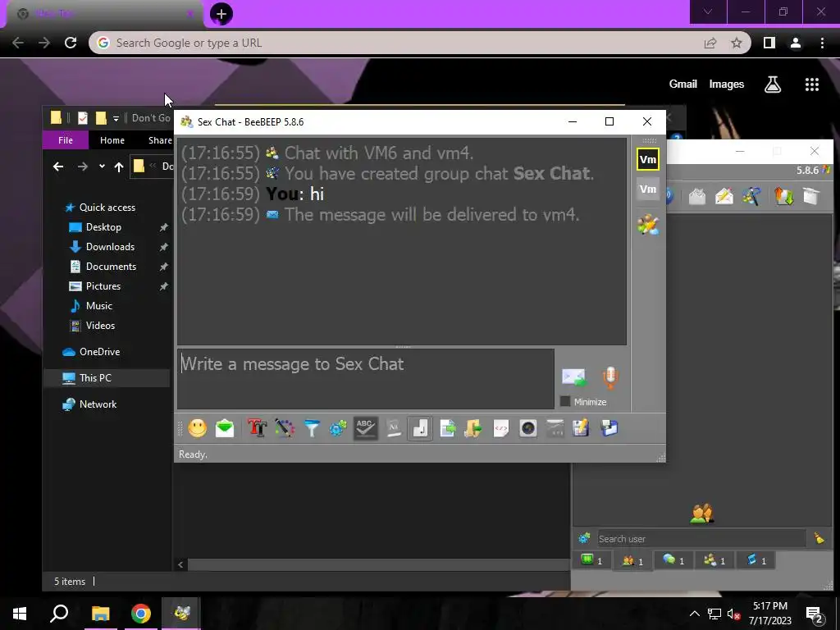Toggle the word completion Aa button

[x=393, y=428]
